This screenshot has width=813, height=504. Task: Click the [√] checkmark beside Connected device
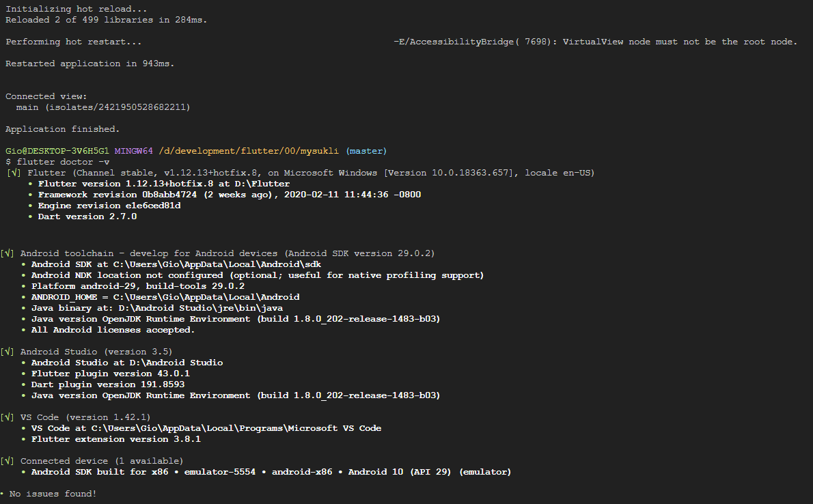[x=8, y=460]
